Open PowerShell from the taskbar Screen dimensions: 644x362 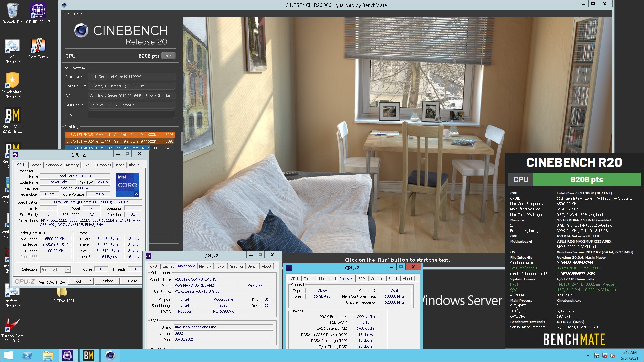[x=28, y=355]
